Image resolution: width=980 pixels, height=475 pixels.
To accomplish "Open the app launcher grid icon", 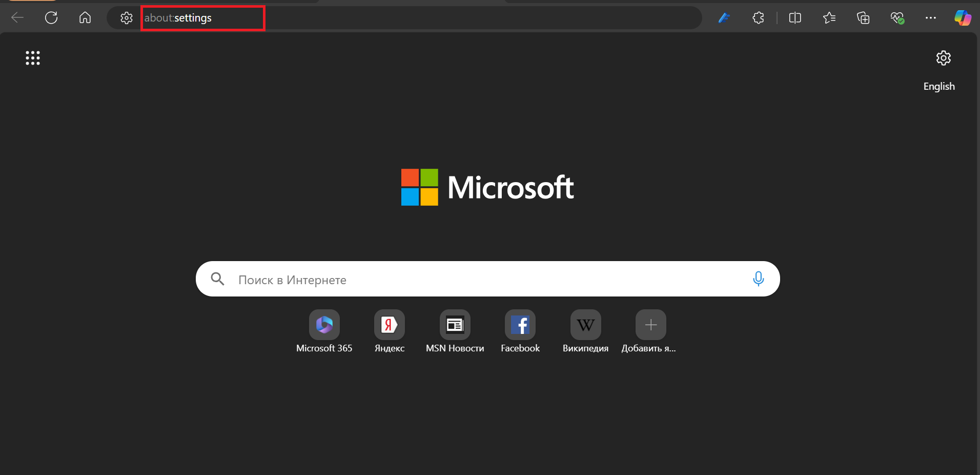I will [33, 58].
